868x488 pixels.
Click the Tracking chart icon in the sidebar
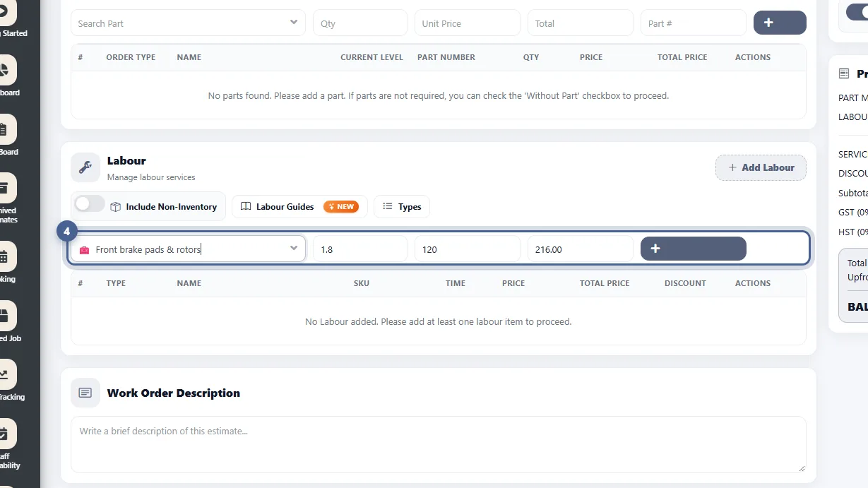tap(3, 374)
